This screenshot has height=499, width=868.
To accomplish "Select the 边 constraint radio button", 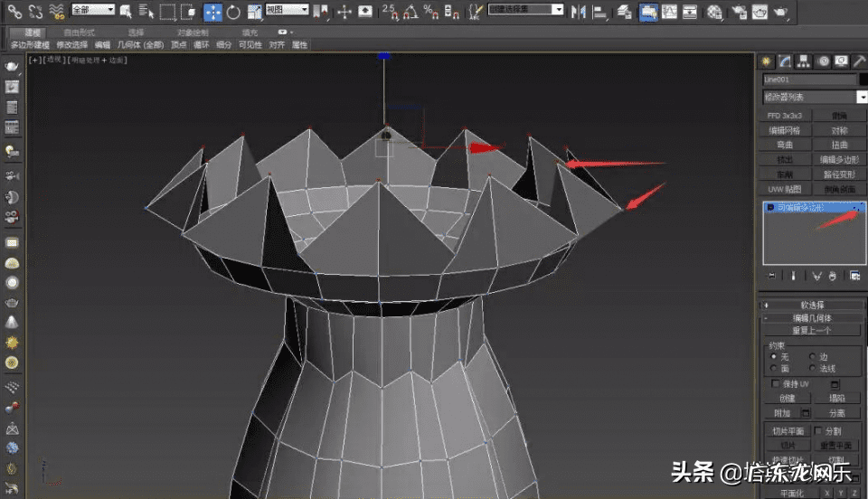I will tap(812, 357).
